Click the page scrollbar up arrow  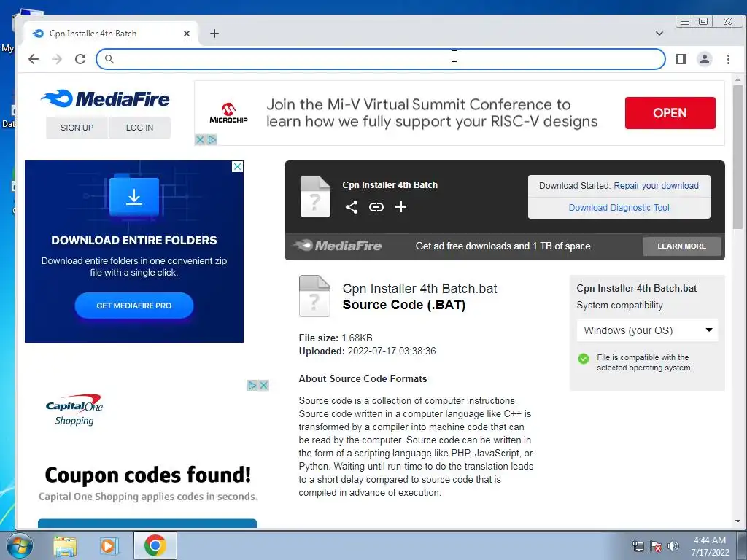pos(738,79)
